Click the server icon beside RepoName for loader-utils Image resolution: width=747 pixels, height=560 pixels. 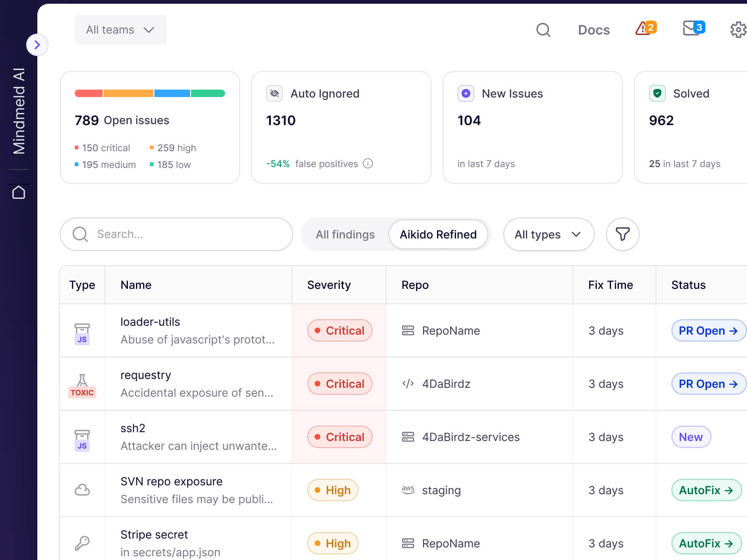pos(408,330)
